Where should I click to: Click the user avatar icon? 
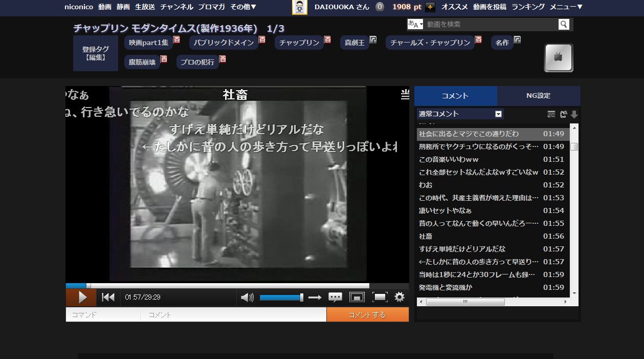(x=300, y=7)
